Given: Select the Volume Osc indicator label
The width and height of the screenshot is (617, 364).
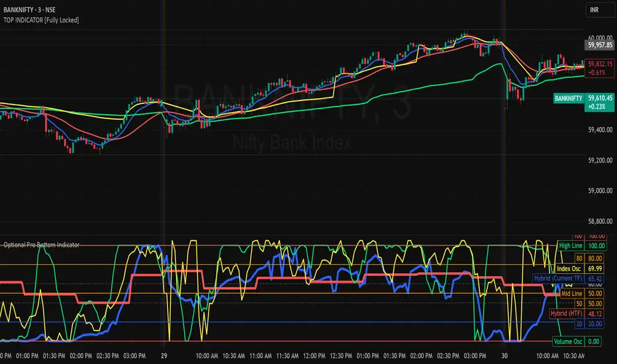Looking at the screenshot, I should [568, 341].
